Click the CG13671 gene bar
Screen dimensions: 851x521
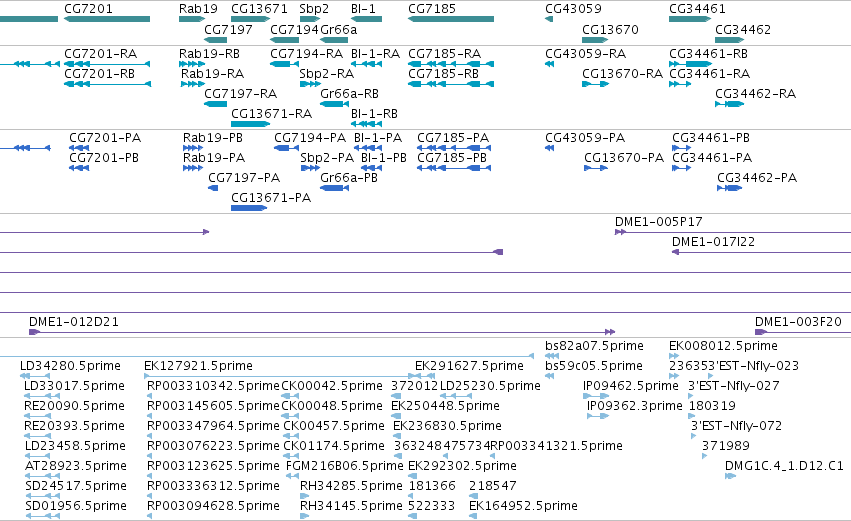point(251,19)
